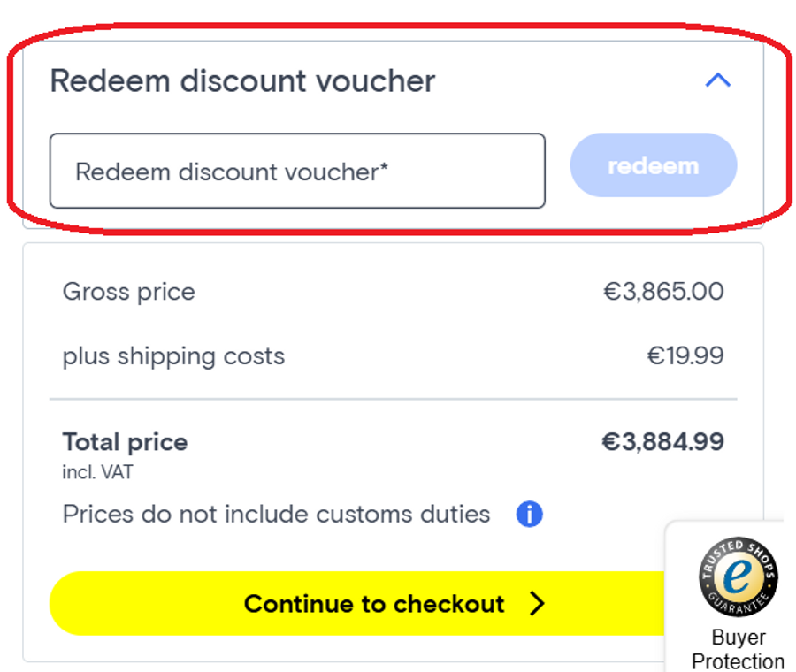Click the incl. VAT note
Image resolution: width=796 pixels, height=672 pixels.
click(x=97, y=472)
